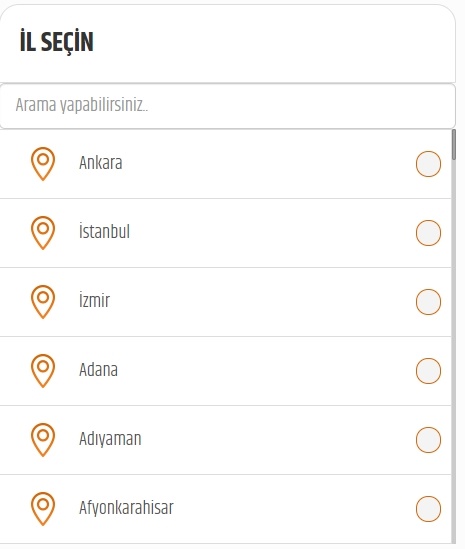
Task: Select the Afyonkarahisar radio button
Action: (428, 509)
